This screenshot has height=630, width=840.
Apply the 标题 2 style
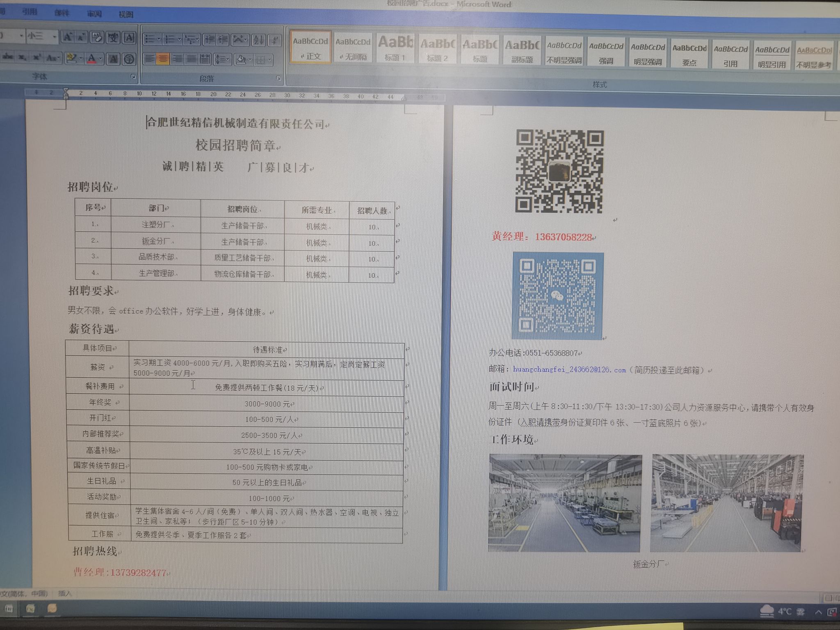[437, 49]
